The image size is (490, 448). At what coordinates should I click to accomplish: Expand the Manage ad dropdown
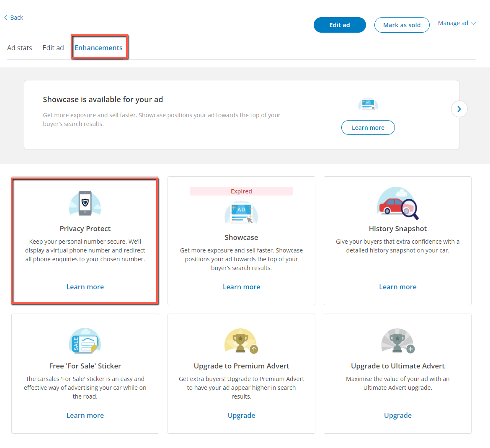(x=456, y=23)
